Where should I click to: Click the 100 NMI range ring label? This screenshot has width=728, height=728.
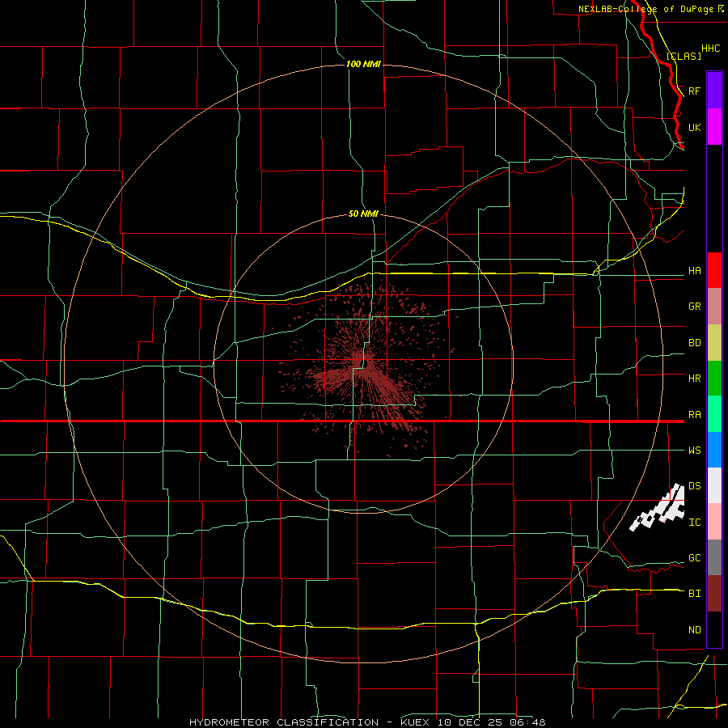tap(363, 64)
